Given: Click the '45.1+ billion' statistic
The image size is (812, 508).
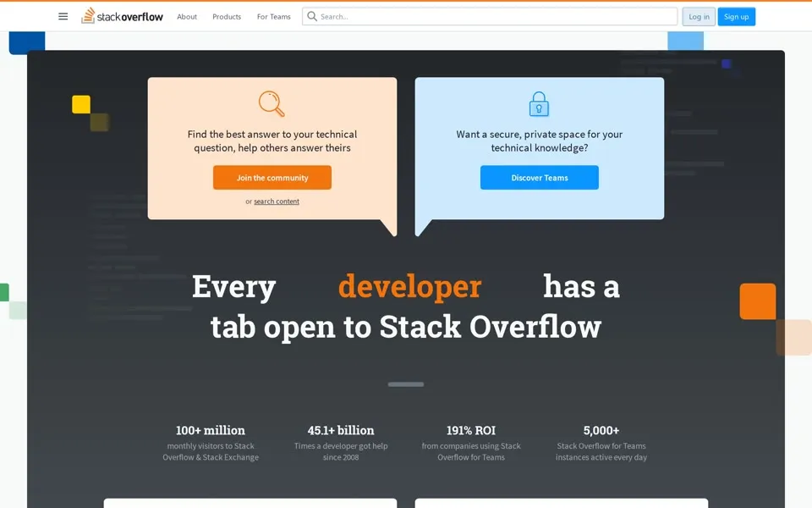Looking at the screenshot, I should point(341,430).
